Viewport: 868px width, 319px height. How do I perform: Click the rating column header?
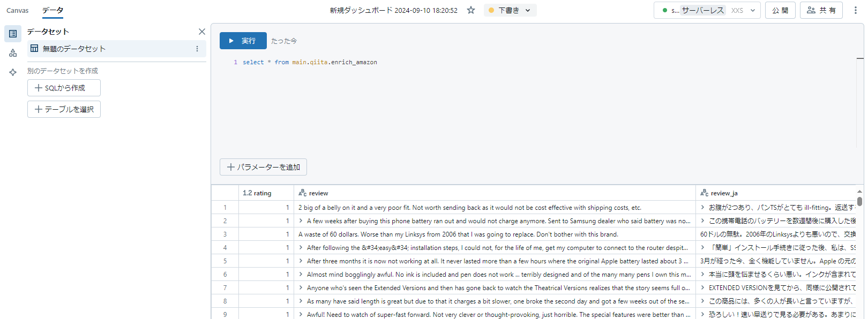click(266, 193)
